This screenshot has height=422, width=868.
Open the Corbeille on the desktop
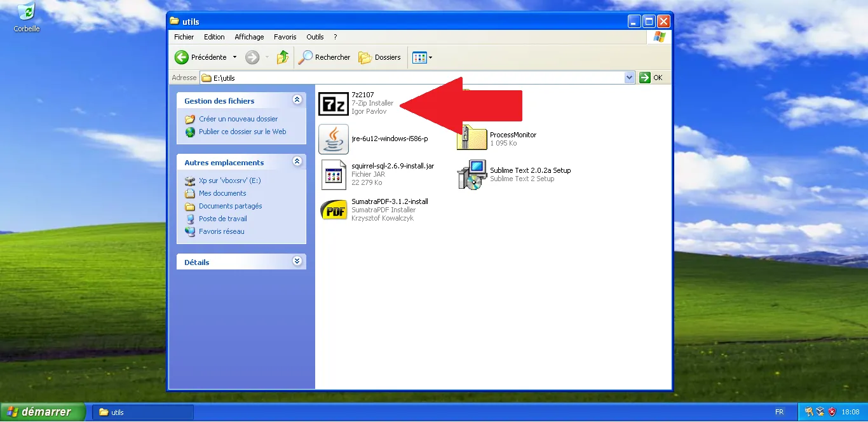click(x=25, y=11)
